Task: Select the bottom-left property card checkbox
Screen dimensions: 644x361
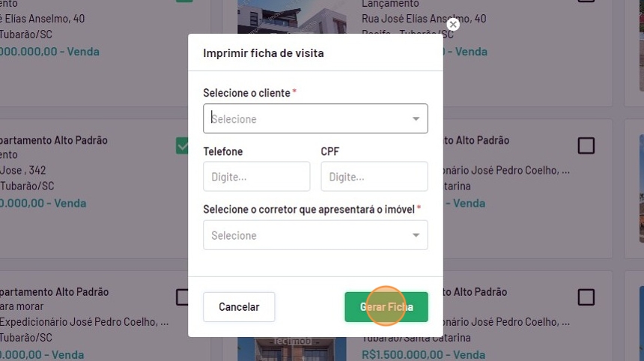Action: click(x=183, y=297)
